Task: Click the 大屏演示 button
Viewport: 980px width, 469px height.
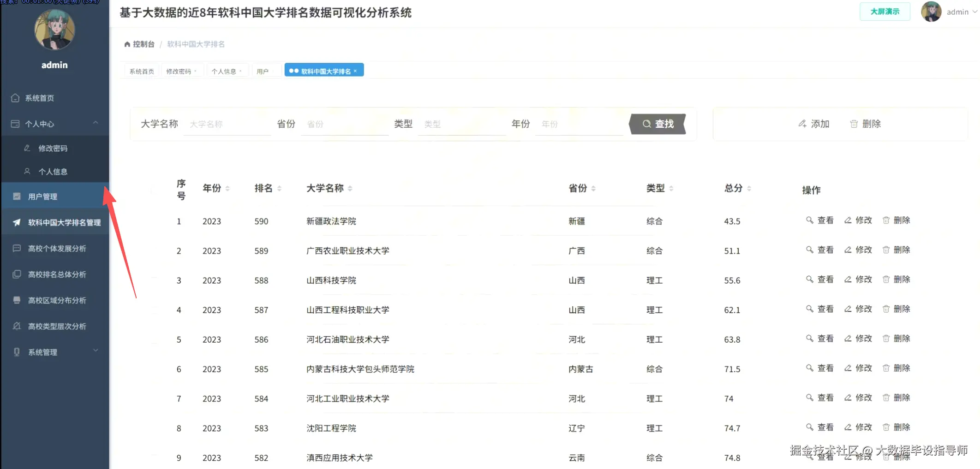Action: [884, 12]
